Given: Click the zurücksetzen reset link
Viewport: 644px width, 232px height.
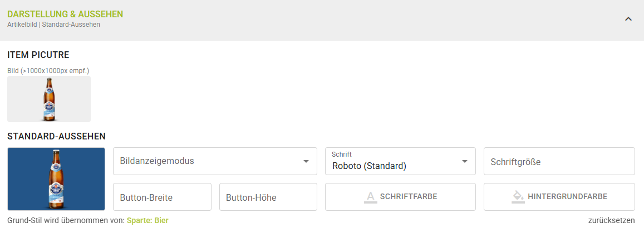Looking at the screenshot, I should click(x=611, y=220).
